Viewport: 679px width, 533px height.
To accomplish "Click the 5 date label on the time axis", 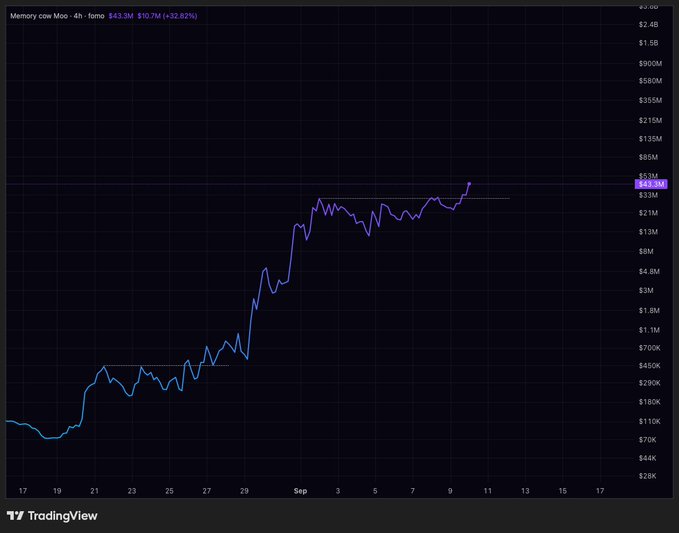I will 375,491.
